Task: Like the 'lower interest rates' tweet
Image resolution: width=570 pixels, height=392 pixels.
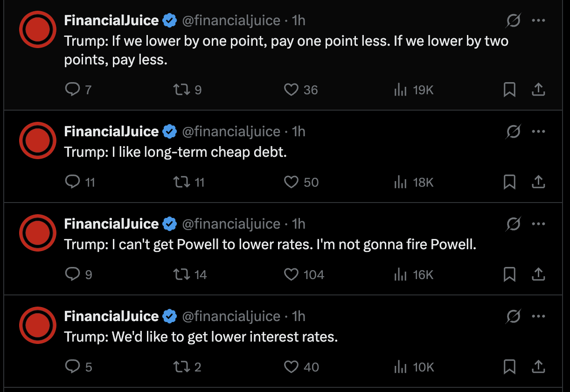Action: [x=291, y=366]
